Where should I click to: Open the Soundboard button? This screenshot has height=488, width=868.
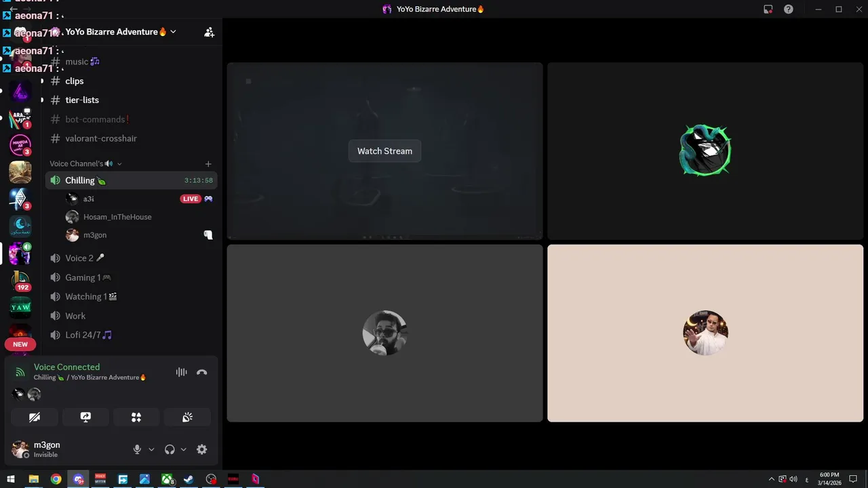coord(187,417)
